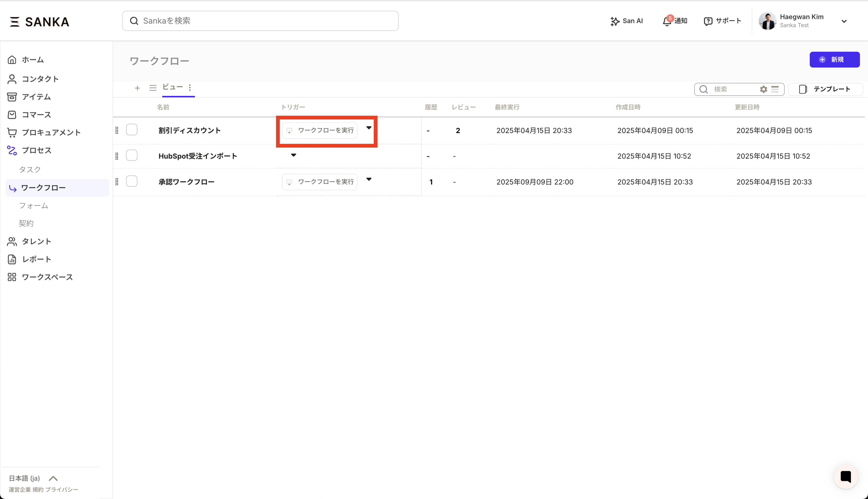
Task: Open the chat support bubble
Action: [x=845, y=477]
